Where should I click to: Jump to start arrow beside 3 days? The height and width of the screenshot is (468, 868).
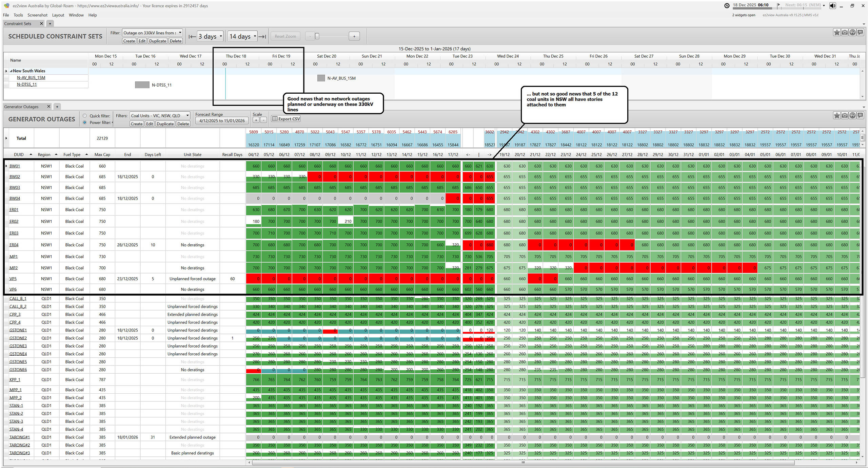(x=192, y=37)
